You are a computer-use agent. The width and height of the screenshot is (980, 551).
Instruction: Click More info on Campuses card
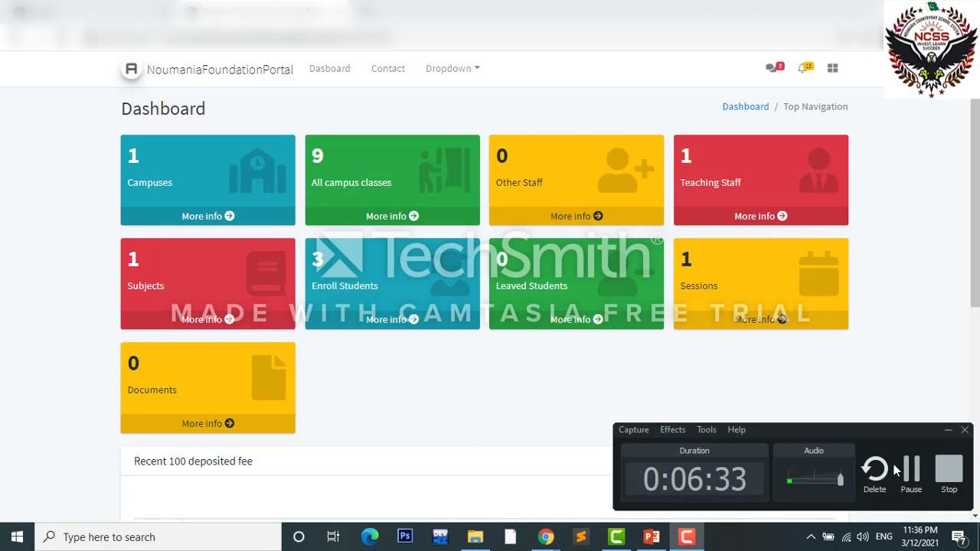click(207, 216)
